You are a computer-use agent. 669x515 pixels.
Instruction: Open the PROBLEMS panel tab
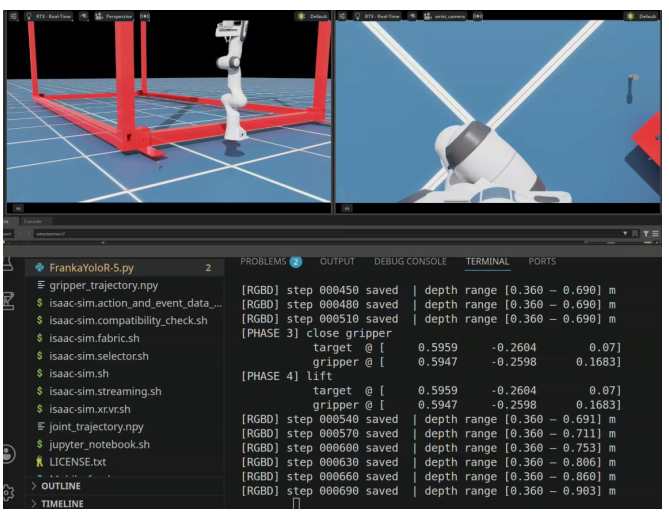pyautogui.click(x=263, y=262)
